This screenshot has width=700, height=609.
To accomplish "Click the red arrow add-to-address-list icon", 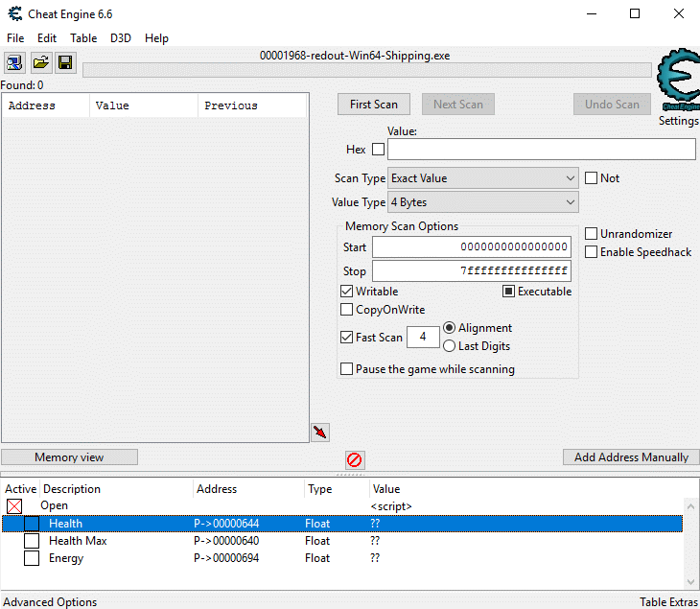I will point(320,433).
